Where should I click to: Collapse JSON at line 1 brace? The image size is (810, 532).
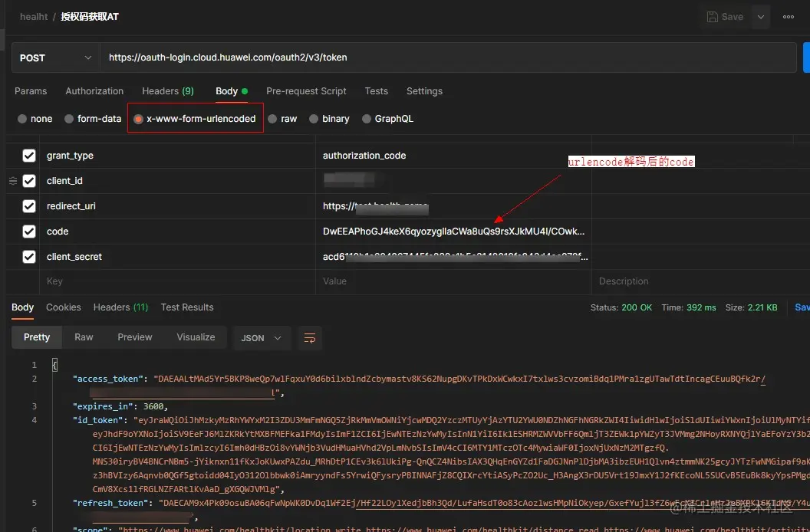tap(54, 365)
